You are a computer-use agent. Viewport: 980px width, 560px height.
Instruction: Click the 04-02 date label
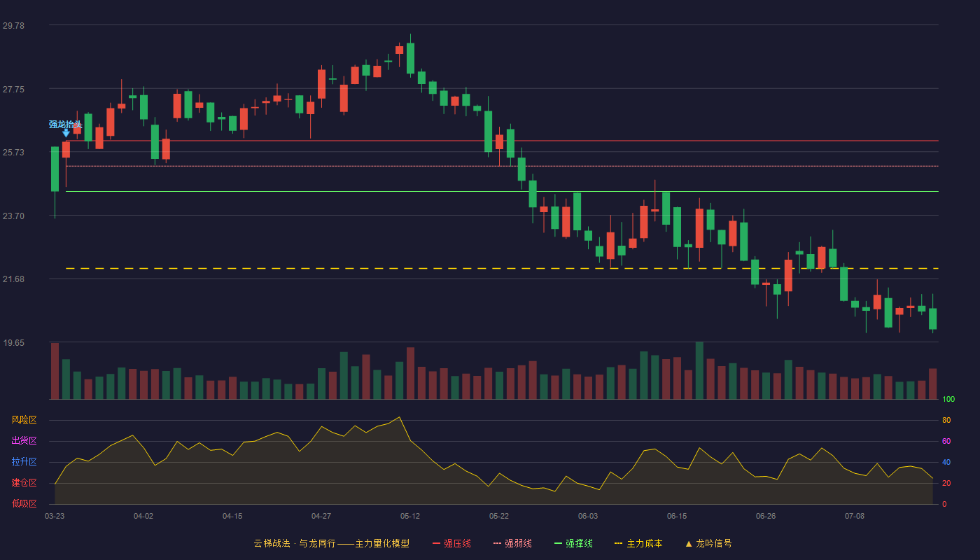pyautogui.click(x=143, y=516)
